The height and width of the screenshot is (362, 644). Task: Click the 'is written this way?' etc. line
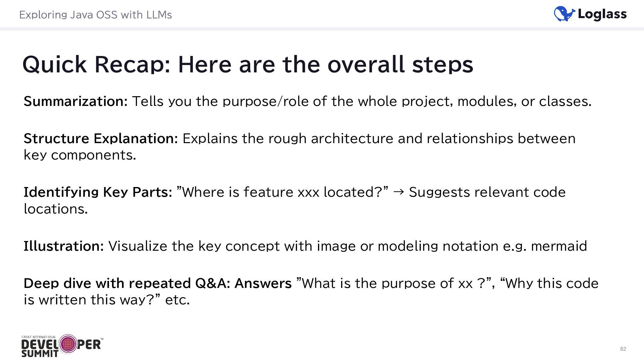(107, 300)
